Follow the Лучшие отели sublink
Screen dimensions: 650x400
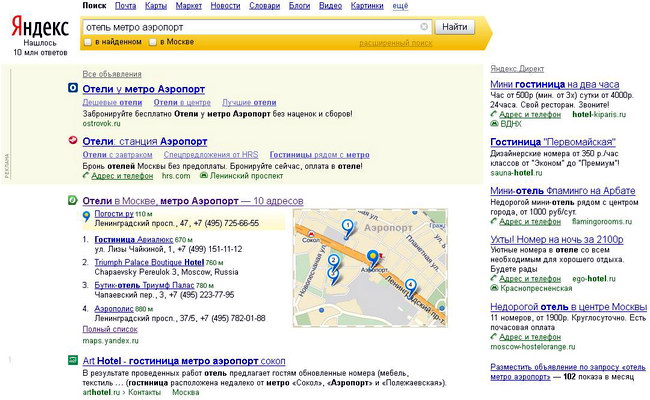(x=249, y=102)
